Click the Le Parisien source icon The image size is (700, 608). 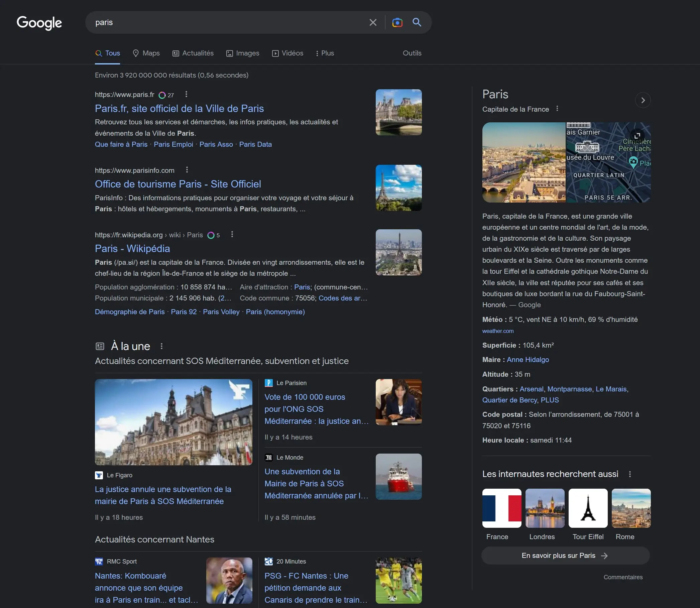268,383
